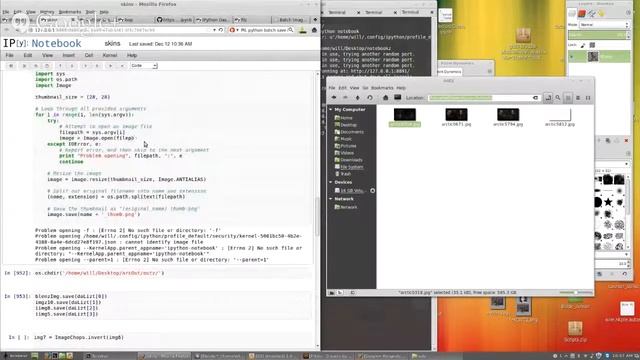The image size is (640, 360).
Task: Adjust the file manager zoom slider
Action: point(576,292)
